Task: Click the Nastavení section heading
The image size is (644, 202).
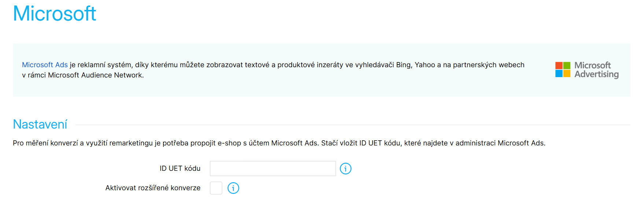Action: tap(40, 125)
